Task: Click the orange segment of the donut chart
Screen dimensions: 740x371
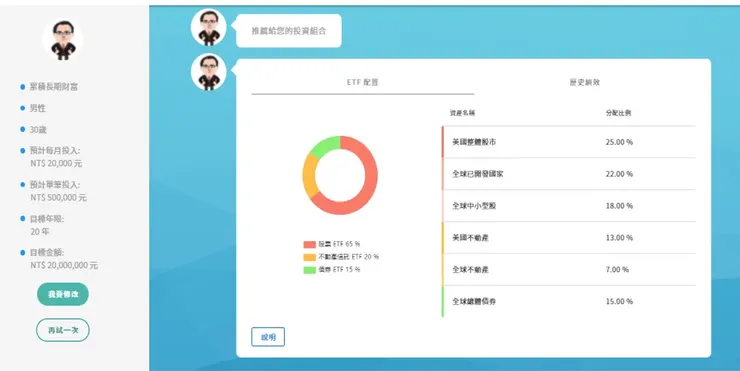Action: click(x=309, y=176)
